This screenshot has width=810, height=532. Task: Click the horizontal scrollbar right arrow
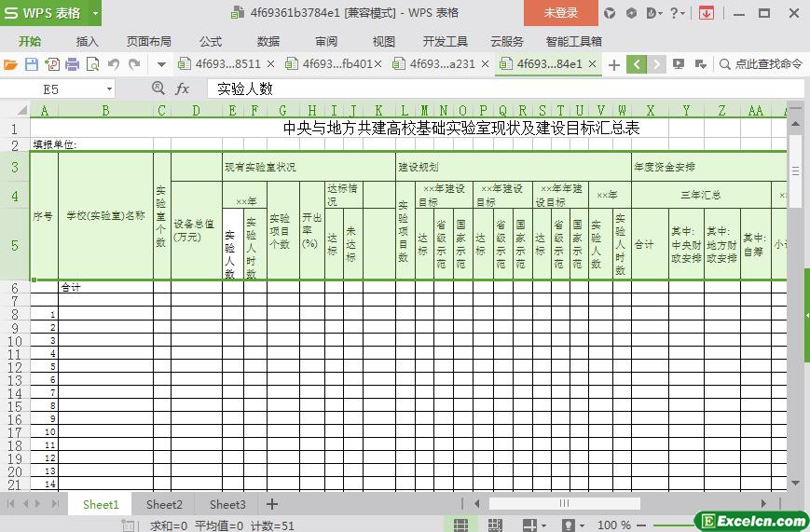[x=763, y=503]
